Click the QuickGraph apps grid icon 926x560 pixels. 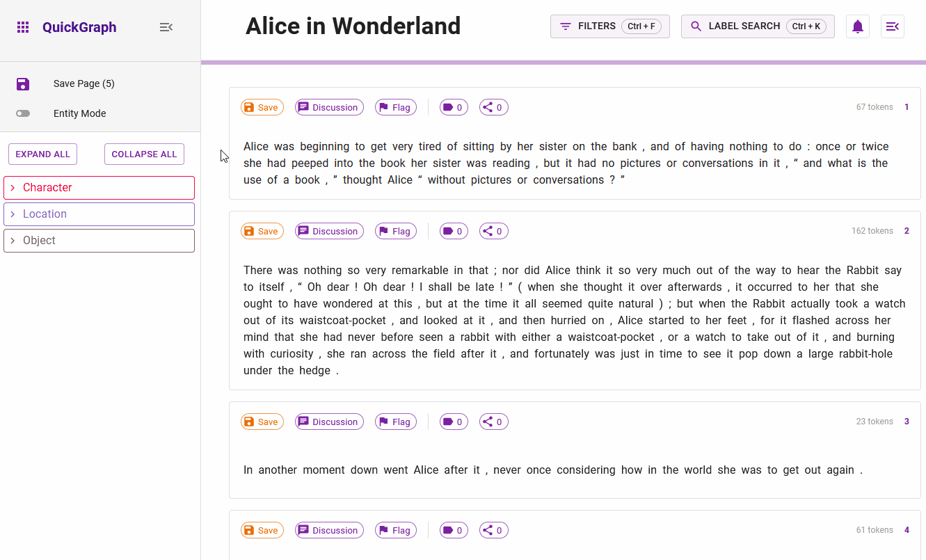pyautogui.click(x=23, y=27)
